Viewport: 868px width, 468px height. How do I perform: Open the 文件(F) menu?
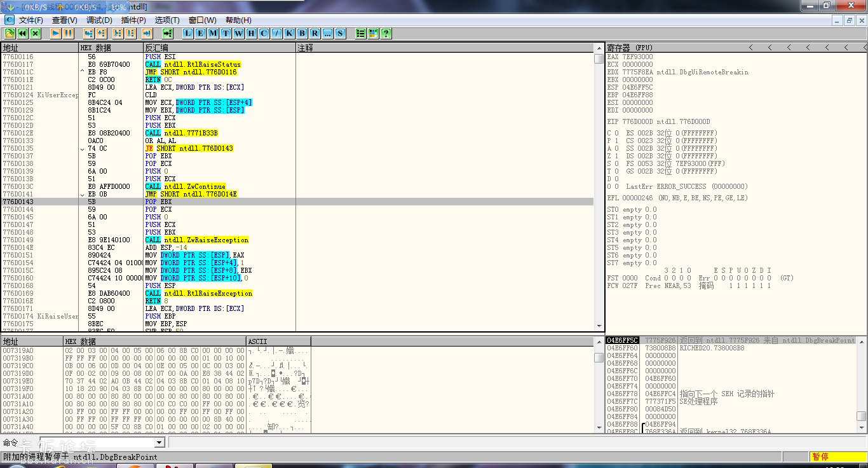[31, 20]
